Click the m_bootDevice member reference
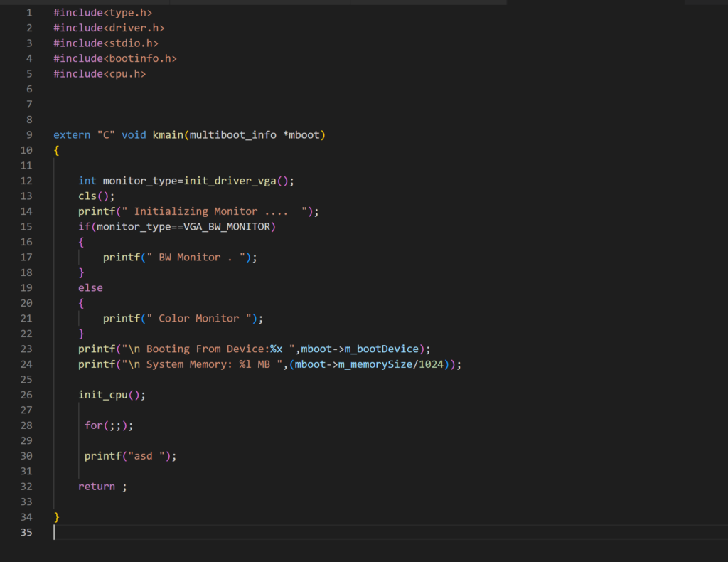The image size is (728, 562). [x=385, y=349]
